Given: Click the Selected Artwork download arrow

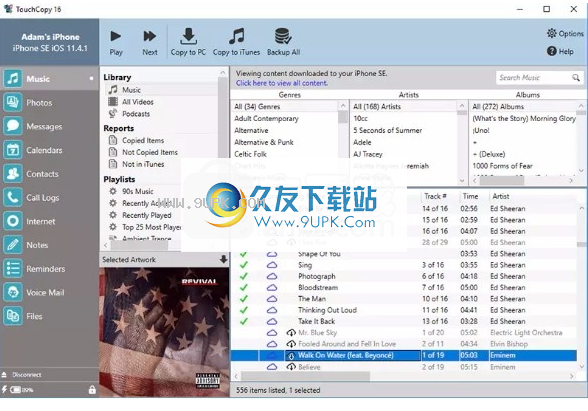Looking at the screenshot, I should point(223,259).
